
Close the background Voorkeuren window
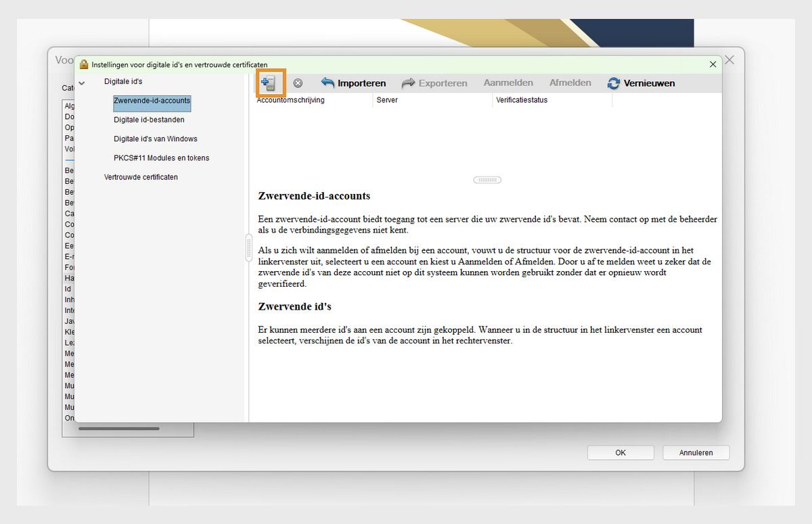[x=729, y=60]
